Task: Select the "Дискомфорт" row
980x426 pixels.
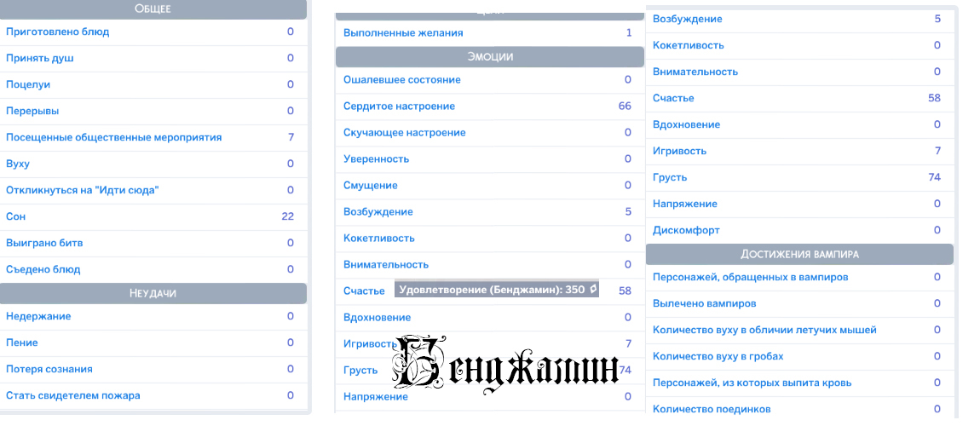Action: click(799, 231)
